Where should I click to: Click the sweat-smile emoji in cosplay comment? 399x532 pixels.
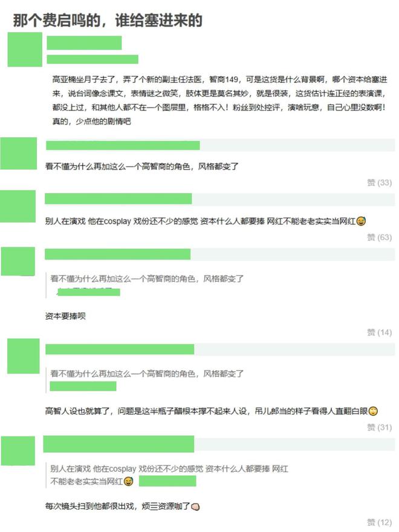click(x=362, y=221)
